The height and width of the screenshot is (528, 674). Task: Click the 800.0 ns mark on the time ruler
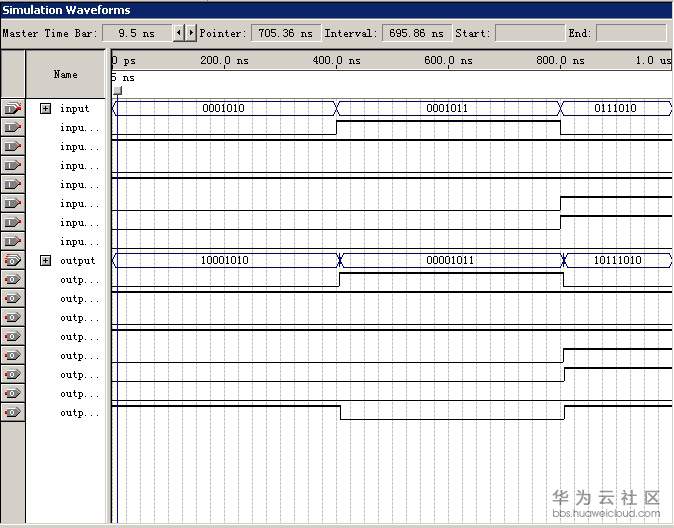[x=561, y=61]
